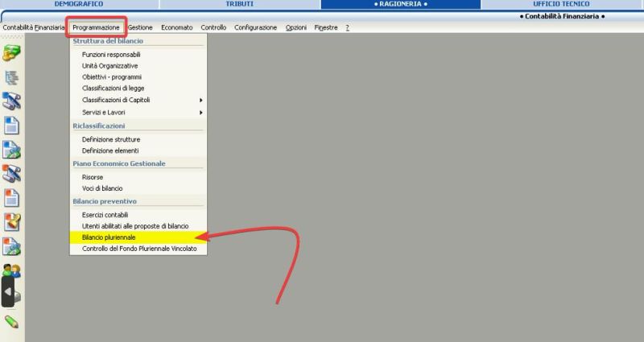
Task: Open the plain blue document icon
Action: click(11, 126)
